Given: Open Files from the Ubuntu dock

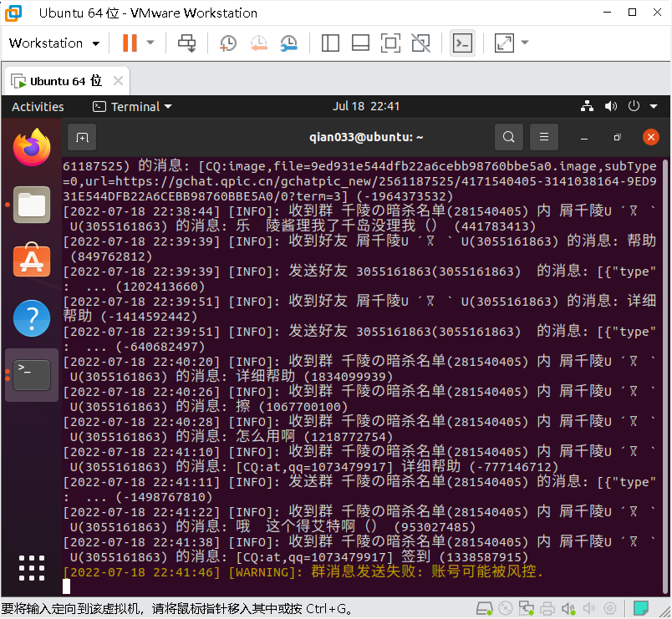Looking at the screenshot, I should pyautogui.click(x=32, y=205).
